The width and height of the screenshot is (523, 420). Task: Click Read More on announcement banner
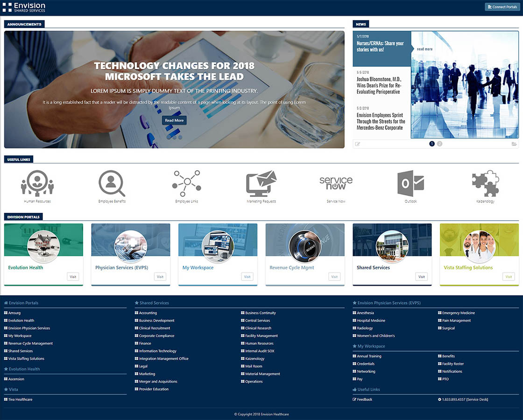click(174, 120)
